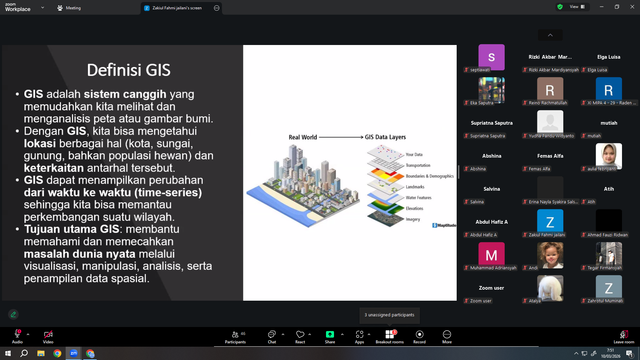The width and height of the screenshot is (640, 360).
Task: Open the first Chrome taskbar icon
Action: coord(57,353)
